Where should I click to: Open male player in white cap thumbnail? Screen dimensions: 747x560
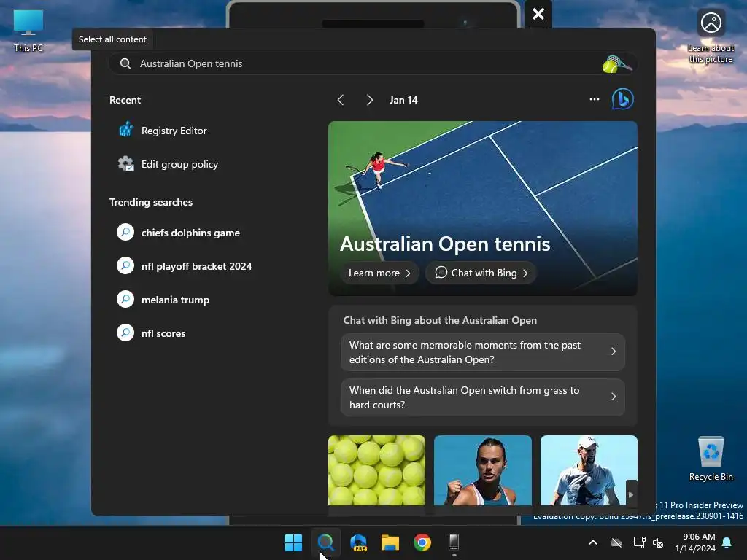point(589,470)
